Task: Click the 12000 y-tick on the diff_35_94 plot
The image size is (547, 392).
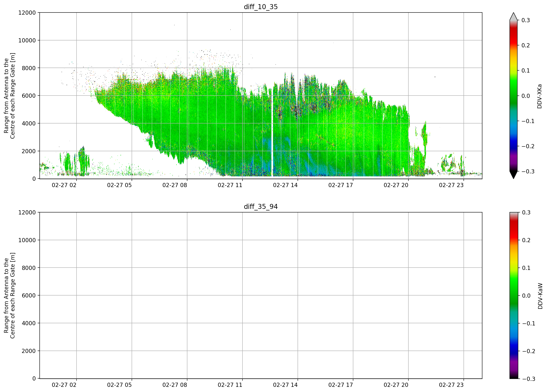Action: point(27,212)
